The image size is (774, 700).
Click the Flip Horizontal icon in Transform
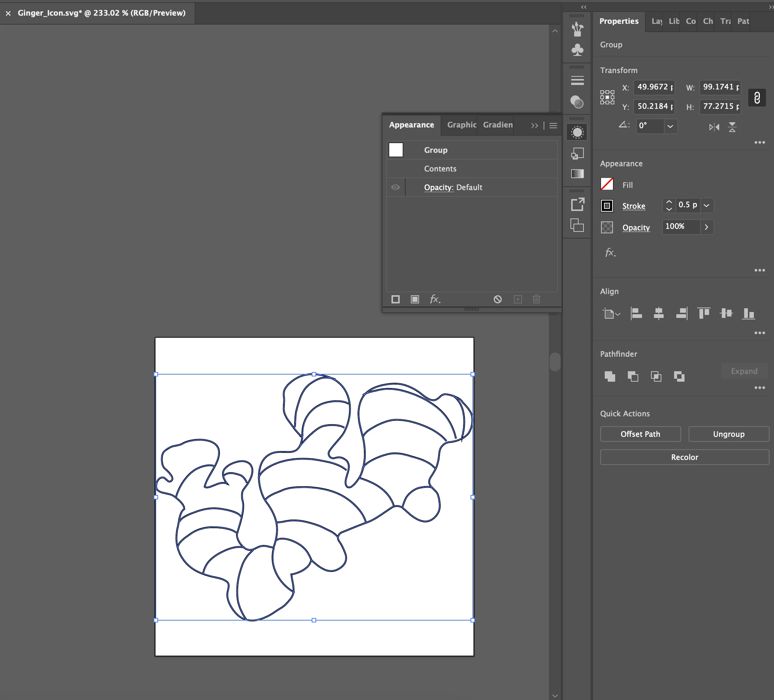(714, 127)
